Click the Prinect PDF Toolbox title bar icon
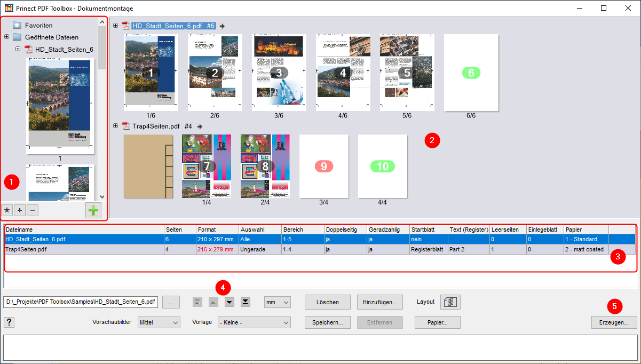This screenshot has width=641, height=364. pyautogui.click(x=9, y=8)
